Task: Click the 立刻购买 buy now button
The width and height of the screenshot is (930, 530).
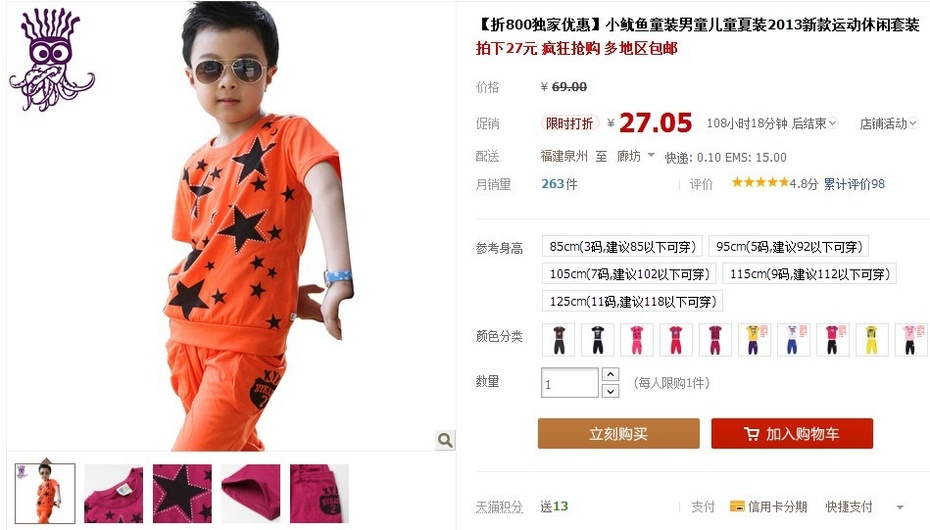Action: coord(619,433)
